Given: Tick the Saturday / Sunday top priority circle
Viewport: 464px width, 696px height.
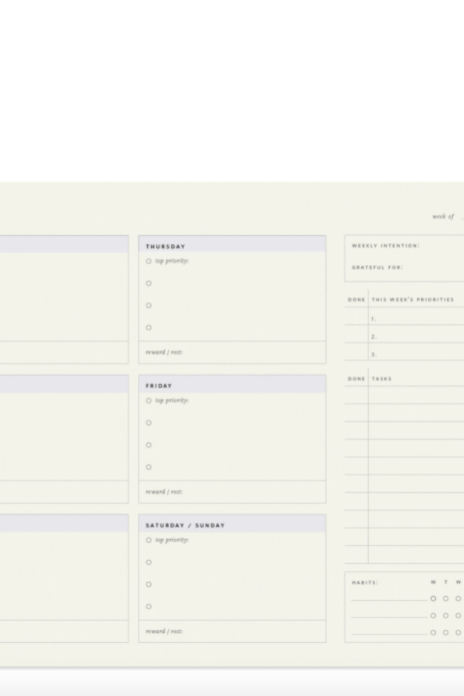Looking at the screenshot, I should (149, 540).
